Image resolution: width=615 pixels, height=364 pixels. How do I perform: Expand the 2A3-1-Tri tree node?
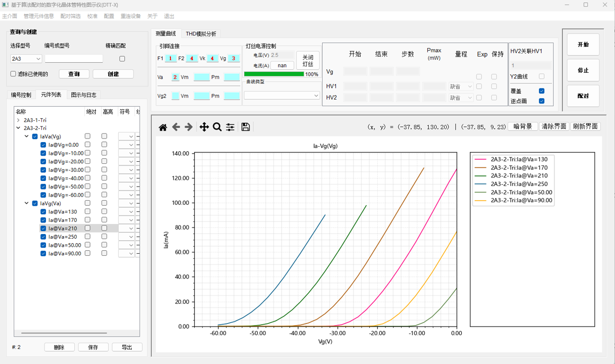[19, 120]
